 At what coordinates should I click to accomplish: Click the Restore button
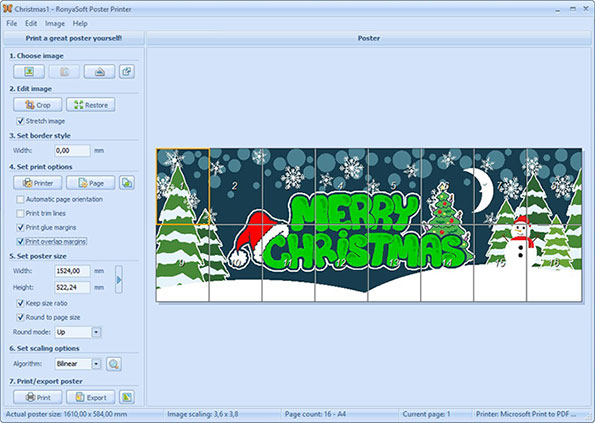91,105
